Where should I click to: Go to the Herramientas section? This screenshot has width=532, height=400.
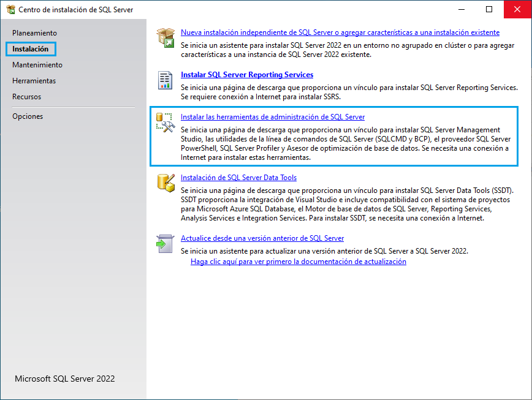pyautogui.click(x=34, y=80)
